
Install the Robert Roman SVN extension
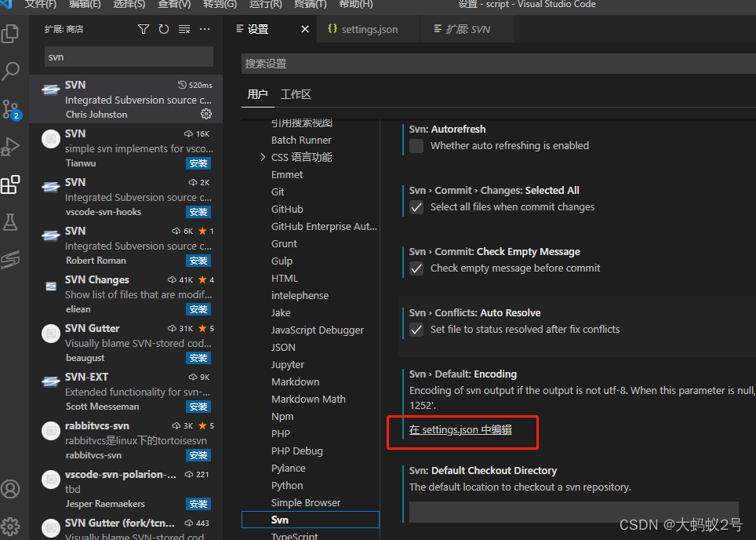point(198,261)
